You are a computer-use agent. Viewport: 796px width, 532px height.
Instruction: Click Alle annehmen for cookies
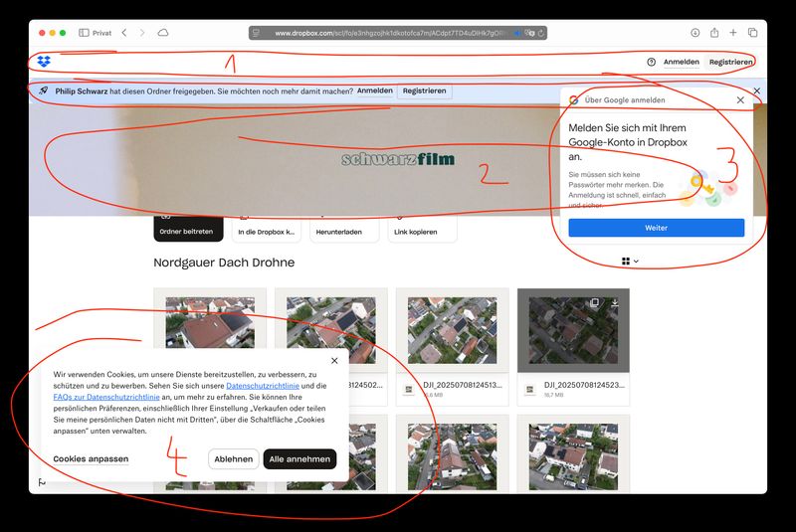(x=299, y=459)
